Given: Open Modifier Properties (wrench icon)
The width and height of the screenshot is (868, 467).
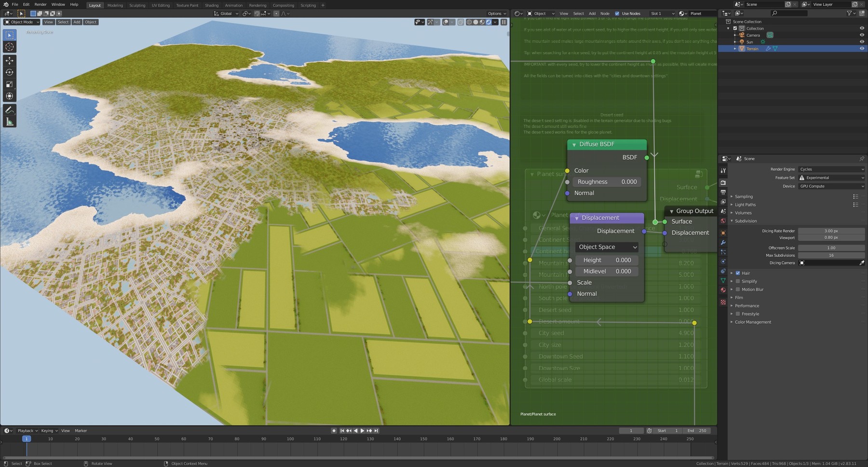Looking at the screenshot, I should click(x=723, y=243).
